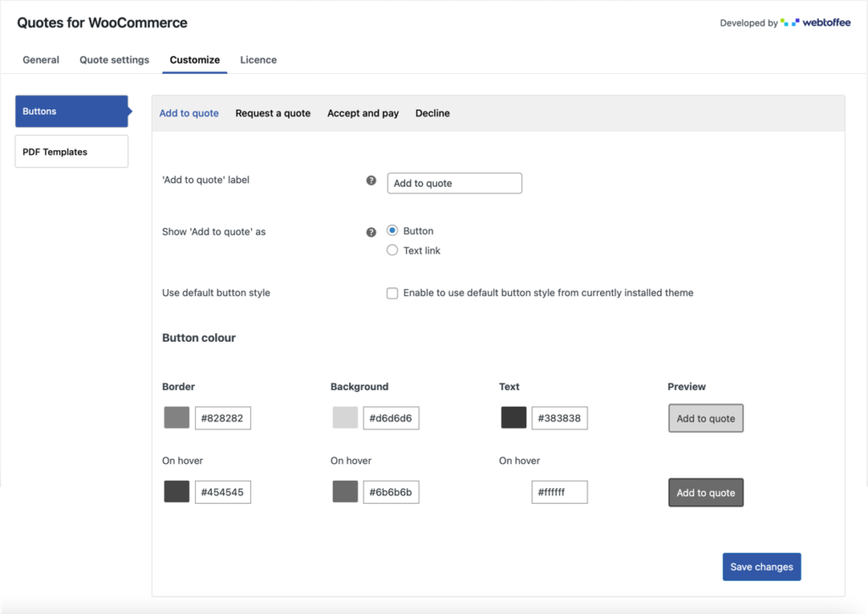The height and width of the screenshot is (614, 868).
Task: Click the Quotes for WooCommerce heading
Action: click(x=103, y=23)
